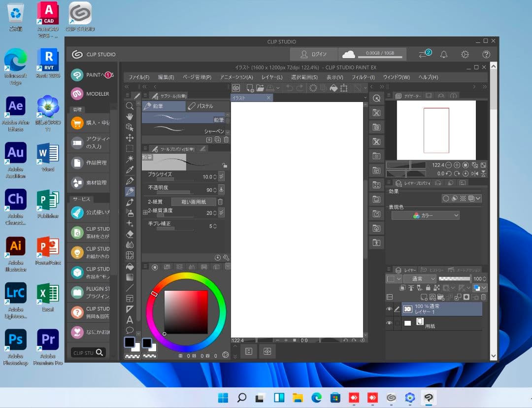
Task: Toggle 2-紙質濃度 expand checkbox
Action: (x=145, y=213)
